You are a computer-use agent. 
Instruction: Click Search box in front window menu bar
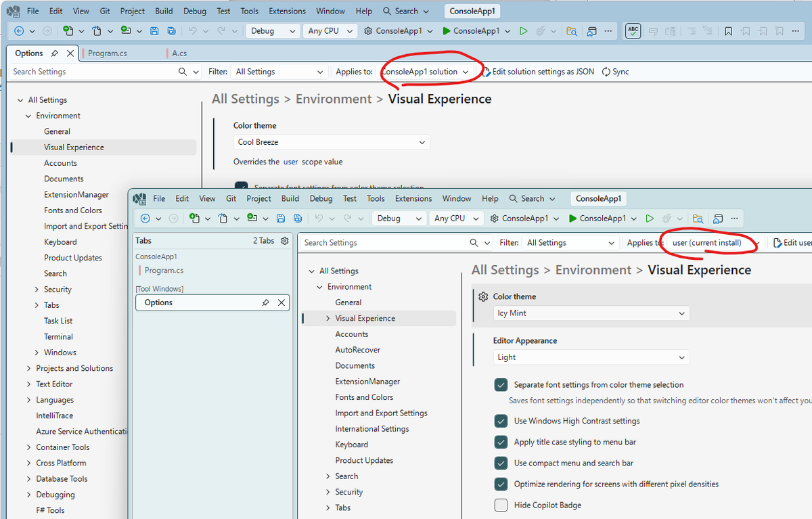[533, 198]
